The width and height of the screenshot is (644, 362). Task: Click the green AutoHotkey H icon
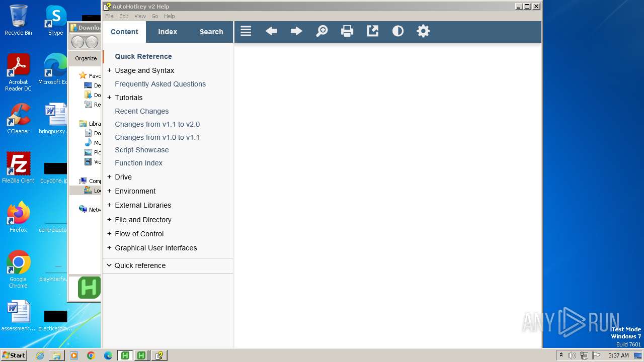(89, 288)
